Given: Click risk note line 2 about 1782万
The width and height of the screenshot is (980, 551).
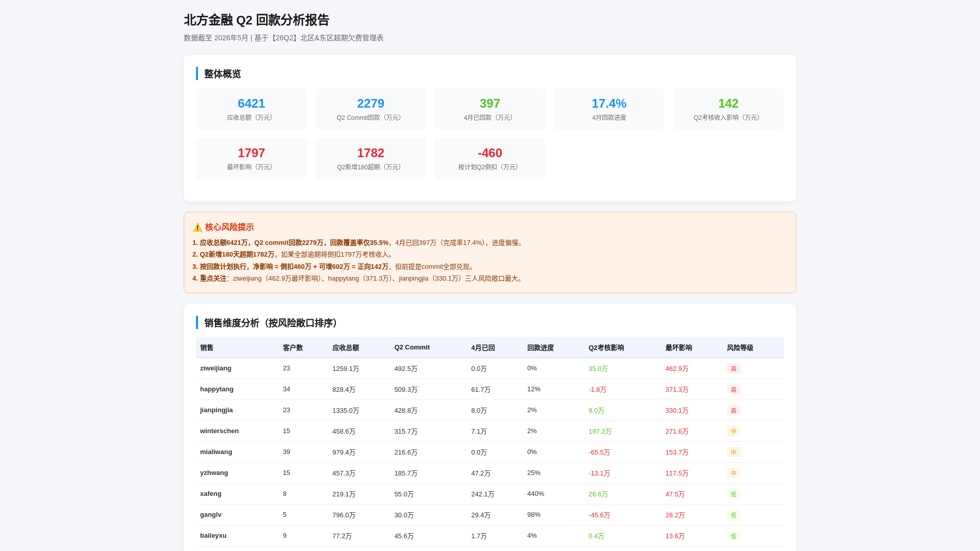Looking at the screenshot, I should pyautogui.click(x=294, y=255).
